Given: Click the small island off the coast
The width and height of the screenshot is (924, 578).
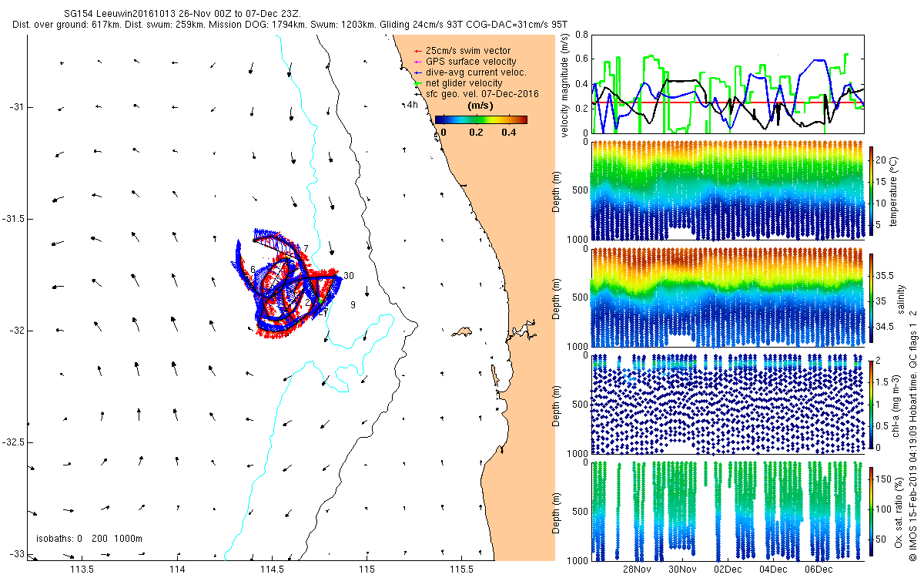Looking at the screenshot, I should coord(462,331).
